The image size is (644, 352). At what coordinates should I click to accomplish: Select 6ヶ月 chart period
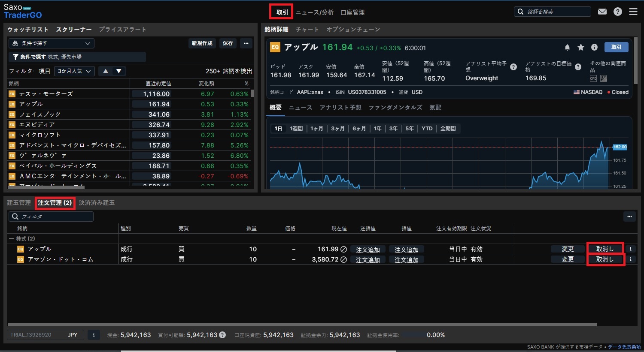(359, 129)
